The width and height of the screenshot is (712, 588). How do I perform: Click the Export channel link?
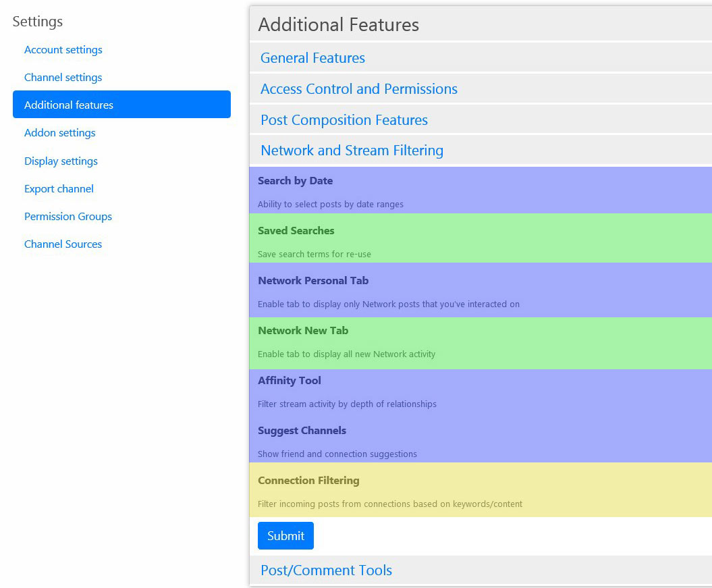59,189
